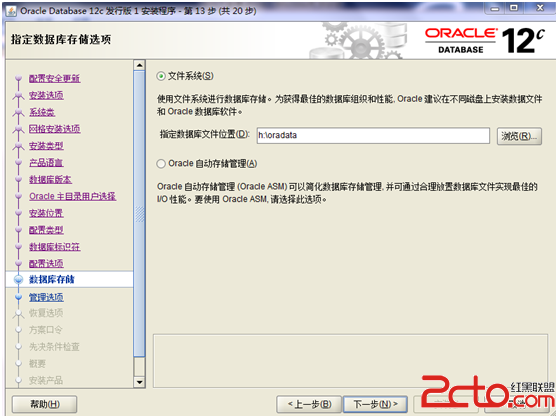The width and height of the screenshot is (558, 418).
Task: Jump to the 安装类型 step
Action: pos(46,146)
